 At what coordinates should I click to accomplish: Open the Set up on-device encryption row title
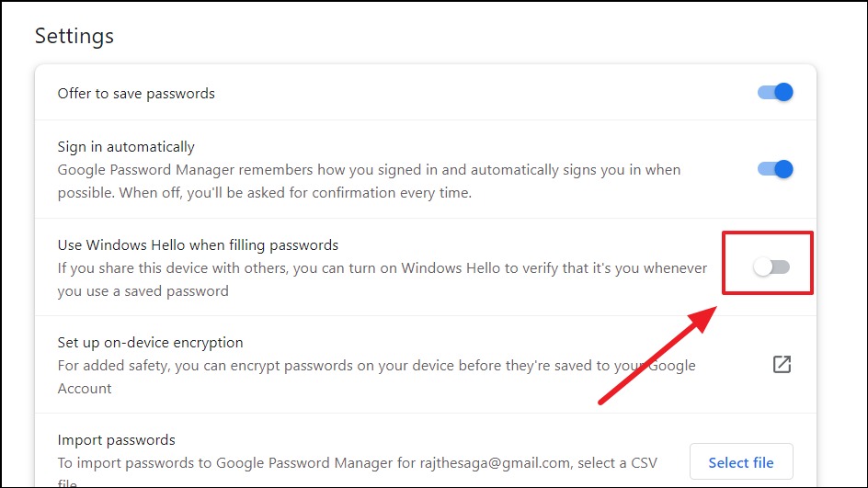point(150,343)
